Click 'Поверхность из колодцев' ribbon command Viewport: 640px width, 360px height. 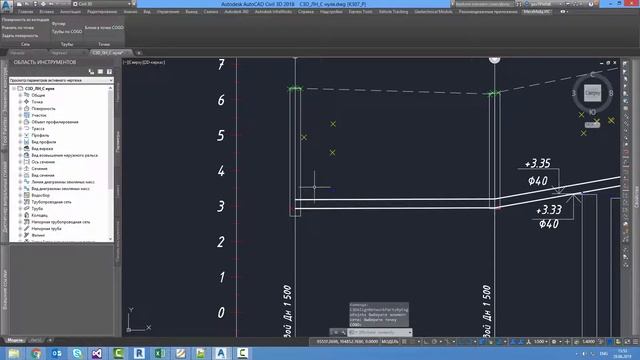pos(25,20)
